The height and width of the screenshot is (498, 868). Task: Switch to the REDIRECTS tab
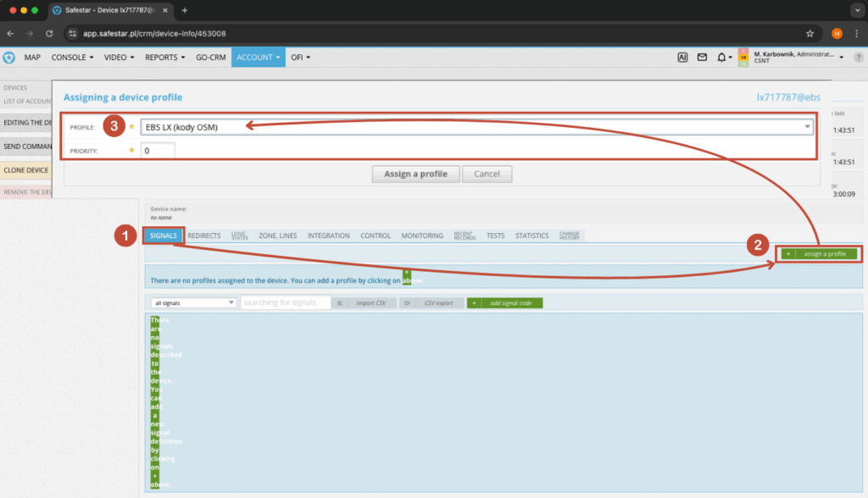[x=203, y=235]
